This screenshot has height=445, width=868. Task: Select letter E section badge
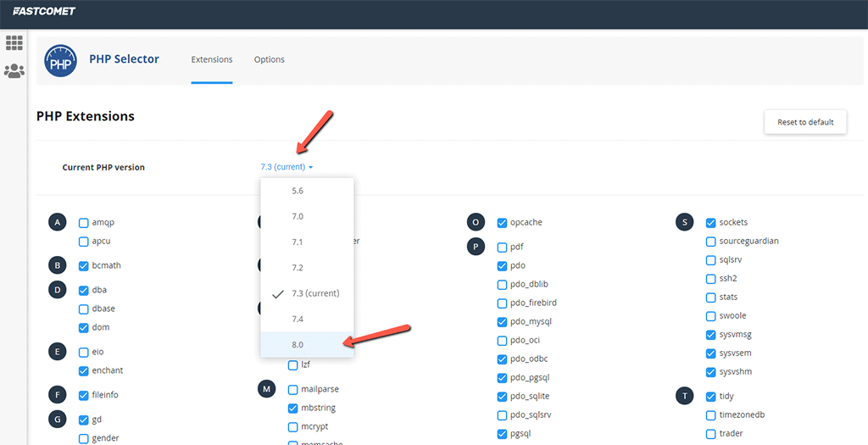[x=58, y=352]
